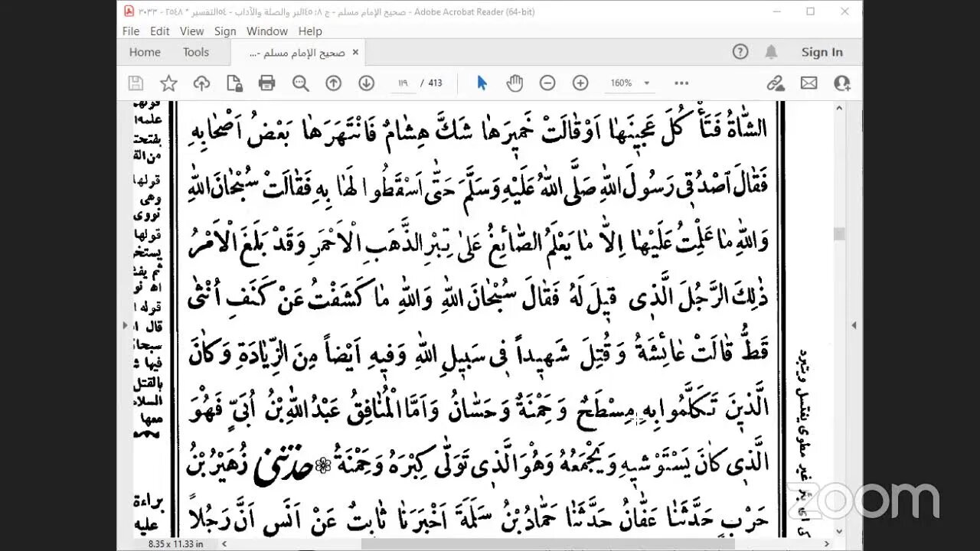
Task: Open the Edit menu
Action: (x=160, y=31)
